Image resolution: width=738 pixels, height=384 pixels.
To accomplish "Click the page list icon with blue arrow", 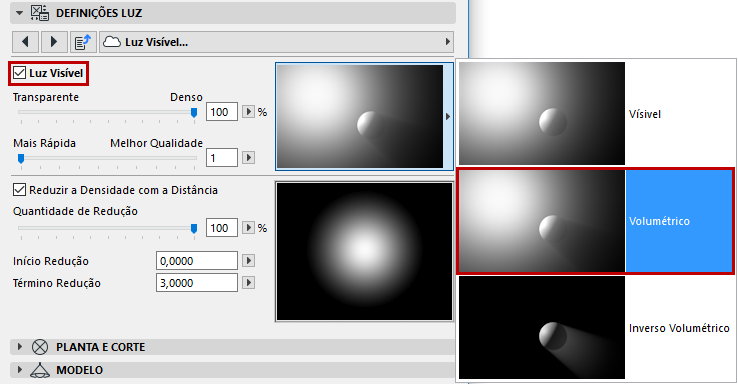I will [83, 42].
